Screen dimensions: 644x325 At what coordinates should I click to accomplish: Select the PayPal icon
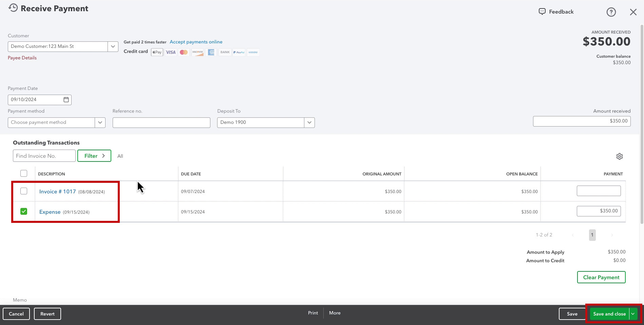coord(239,52)
